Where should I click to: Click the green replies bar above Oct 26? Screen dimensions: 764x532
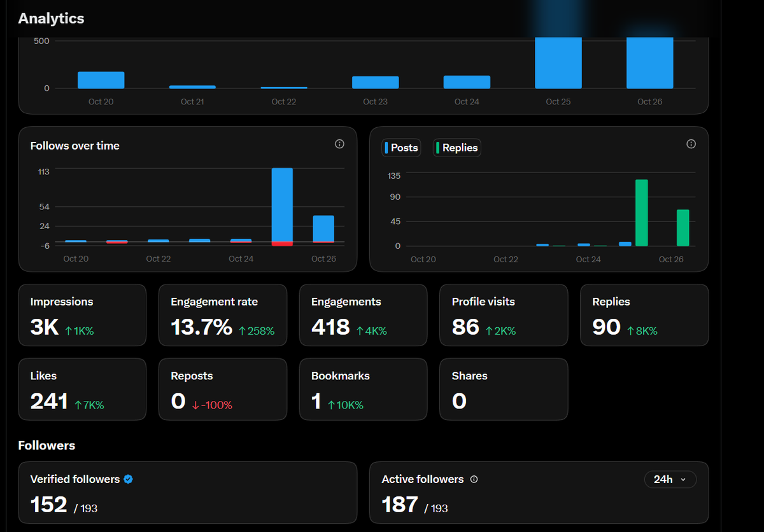(683, 228)
